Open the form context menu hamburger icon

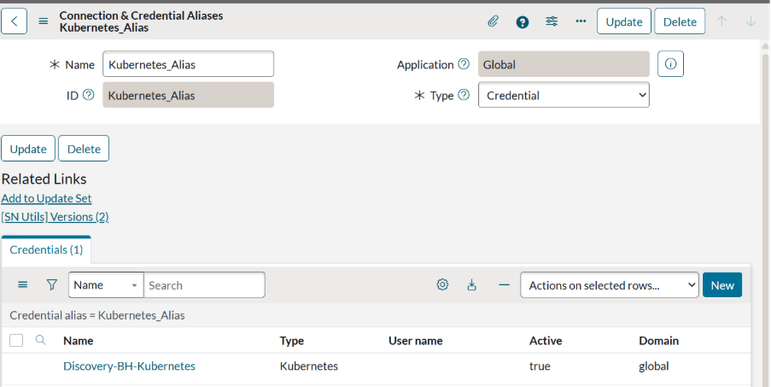pos(43,21)
